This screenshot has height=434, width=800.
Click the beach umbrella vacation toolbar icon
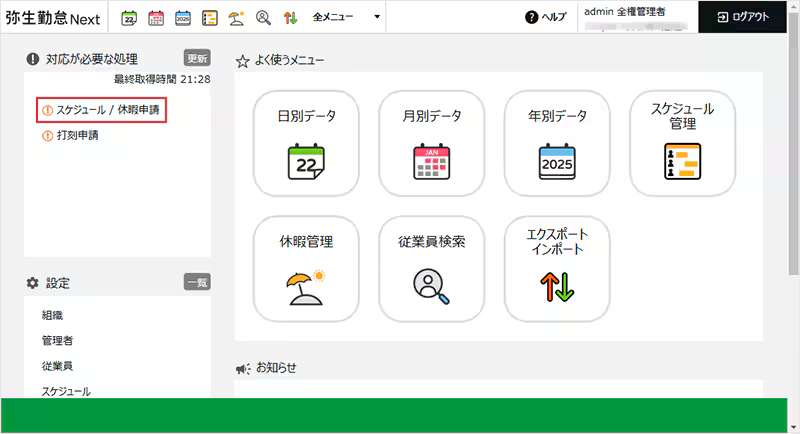click(x=237, y=17)
